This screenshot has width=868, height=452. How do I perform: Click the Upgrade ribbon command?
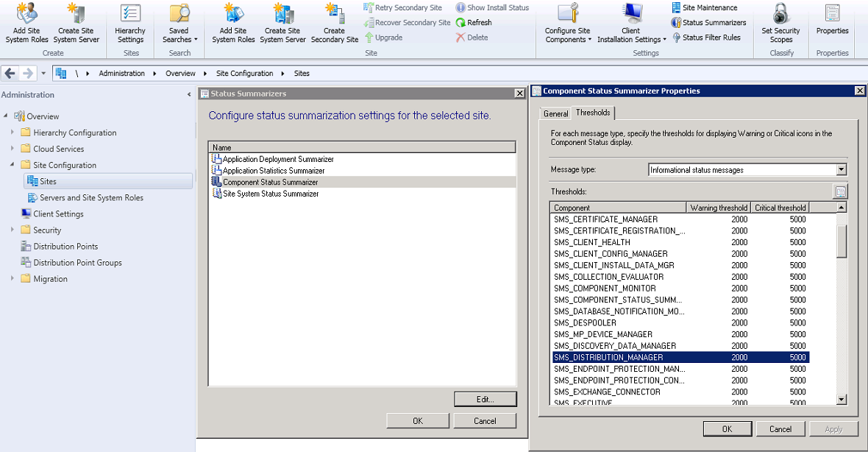384,38
